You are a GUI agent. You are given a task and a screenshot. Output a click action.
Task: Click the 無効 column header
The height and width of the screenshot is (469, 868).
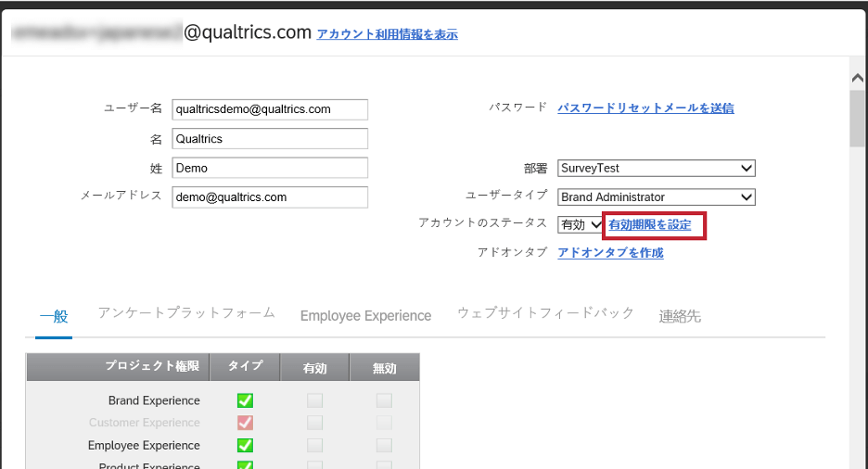tap(384, 367)
